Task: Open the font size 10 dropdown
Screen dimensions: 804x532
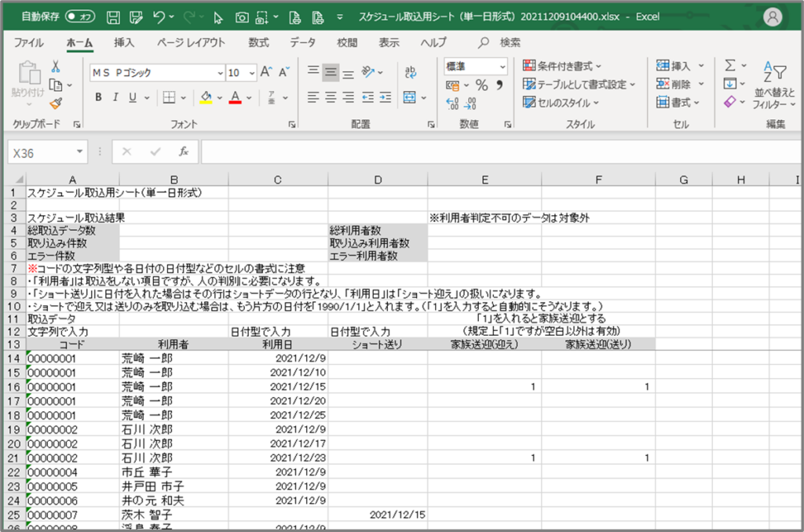Action: (252, 73)
